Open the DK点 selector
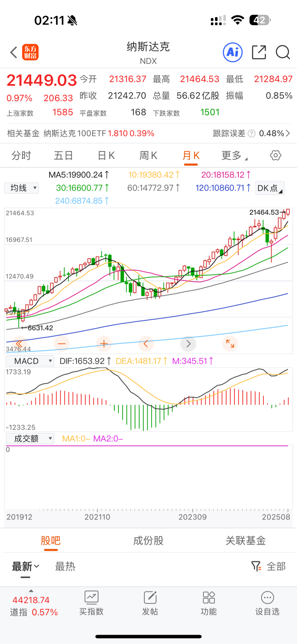The image size is (297, 644). click(270, 188)
